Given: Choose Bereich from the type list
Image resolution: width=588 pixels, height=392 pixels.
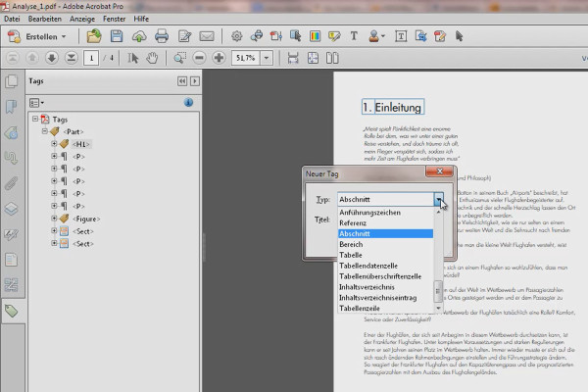Looking at the screenshot, I should [385, 244].
